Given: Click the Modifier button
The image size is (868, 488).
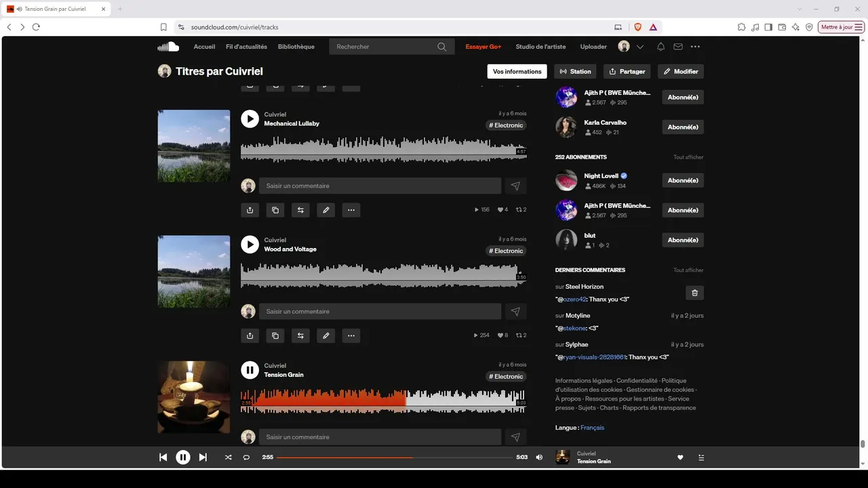Looking at the screenshot, I should click(x=681, y=71).
